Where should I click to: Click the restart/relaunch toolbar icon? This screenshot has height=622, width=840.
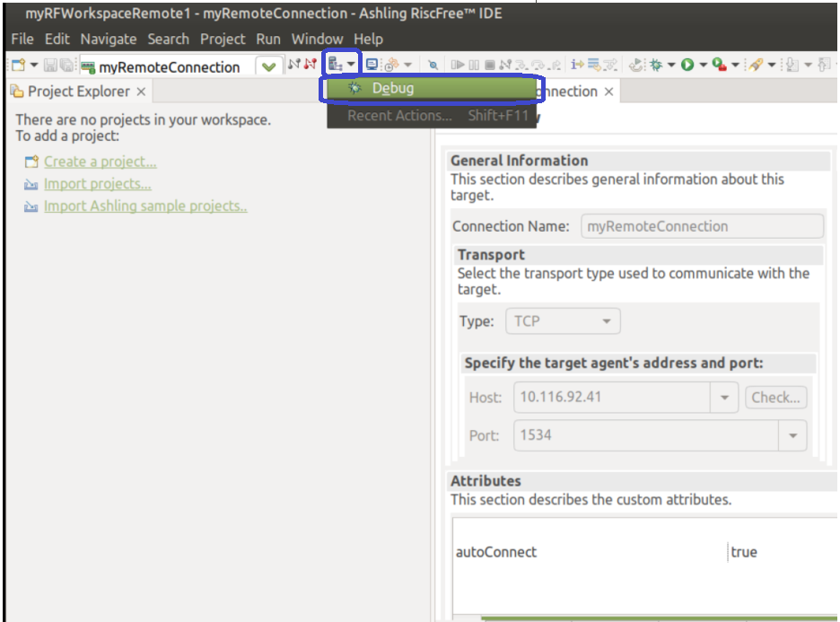635,65
